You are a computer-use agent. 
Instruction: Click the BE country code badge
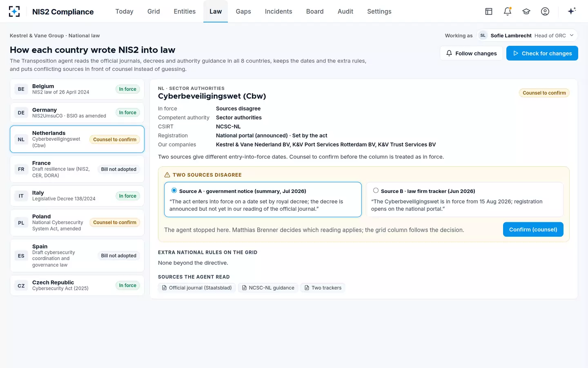click(21, 89)
